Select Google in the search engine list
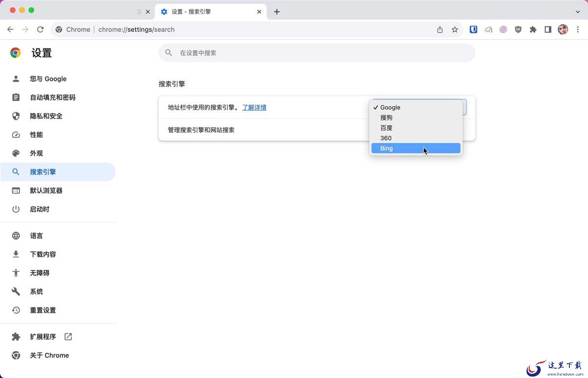This screenshot has width=588, height=378. (x=416, y=107)
